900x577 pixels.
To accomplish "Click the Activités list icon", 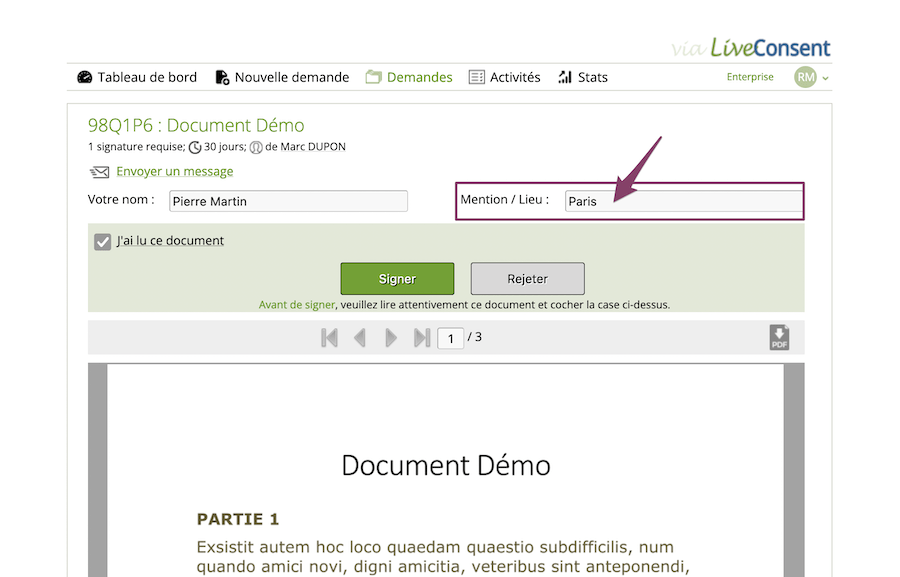I will pyautogui.click(x=477, y=77).
